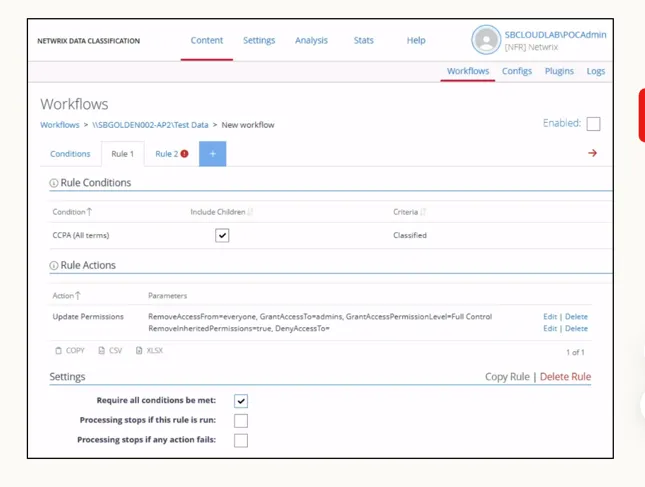
Task: Export rule actions as XLSX
Action: (x=149, y=350)
